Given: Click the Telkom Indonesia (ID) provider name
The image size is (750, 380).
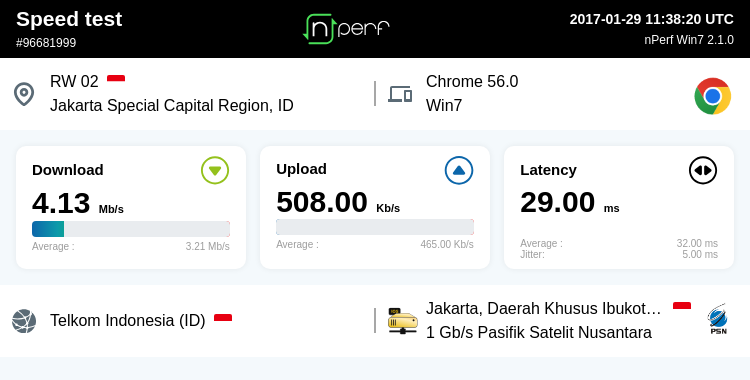Looking at the screenshot, I should pos(128,321).
